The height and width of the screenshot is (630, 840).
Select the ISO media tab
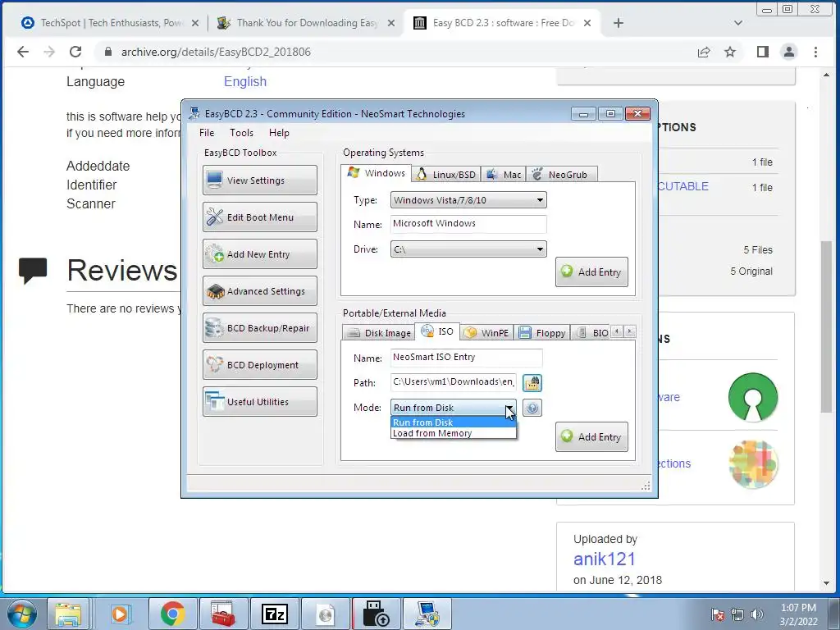[437, 331]
